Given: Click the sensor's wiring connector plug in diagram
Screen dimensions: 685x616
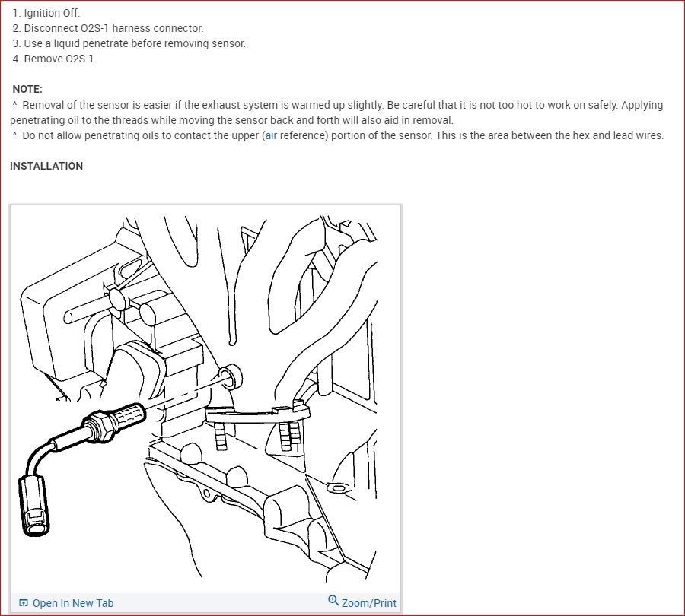Looking at the screenshot, I should pos(33,506).
